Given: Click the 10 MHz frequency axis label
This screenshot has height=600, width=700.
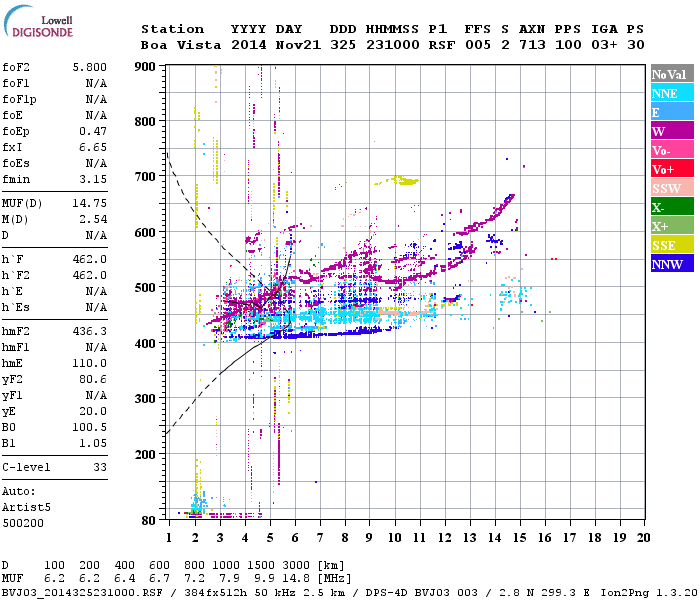Looking at the screenshot, I should 395,538.
